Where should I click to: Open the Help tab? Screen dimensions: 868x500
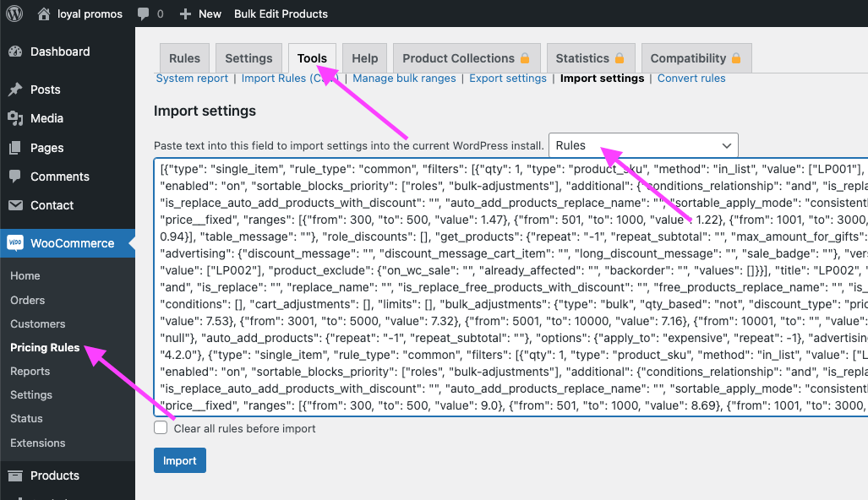(364, 58)
